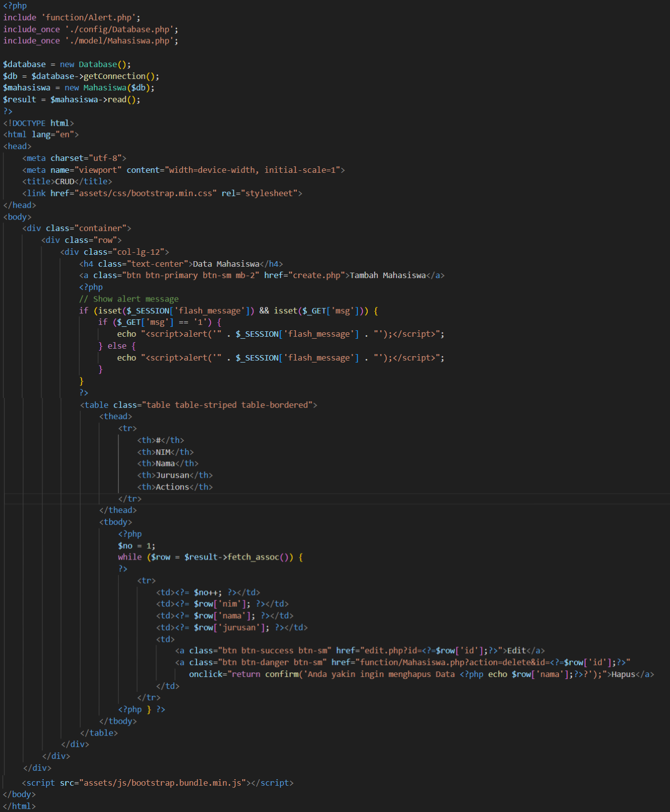Click the opening <thead> tag
Screen dimensions: 670x812
[x=116, y=417]
